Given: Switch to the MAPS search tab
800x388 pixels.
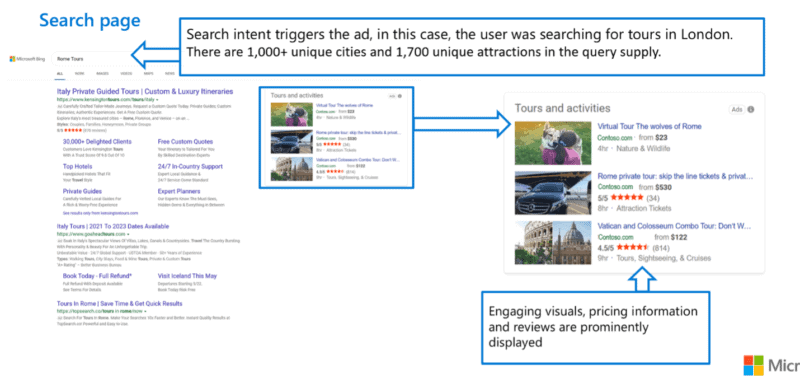Looking at the screenshot, I should click(148, 74).
